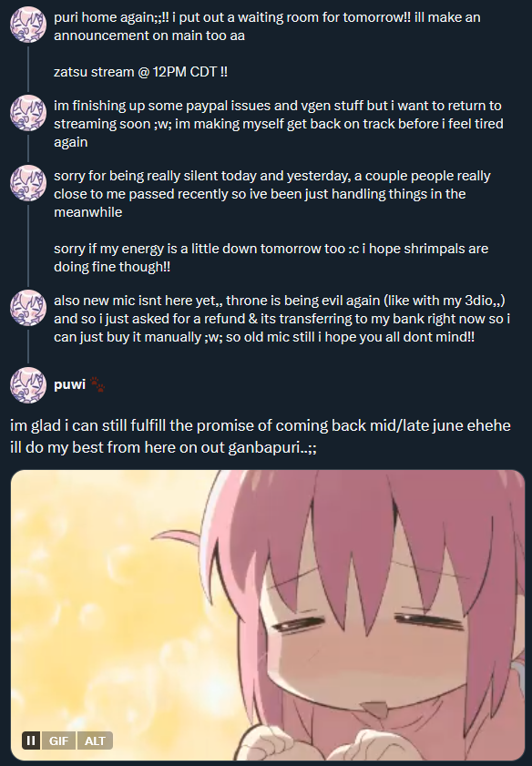Open the 'puri home again' waiting room post
The height and width of the screenshot is (766, 532).
tap(267, 26)
